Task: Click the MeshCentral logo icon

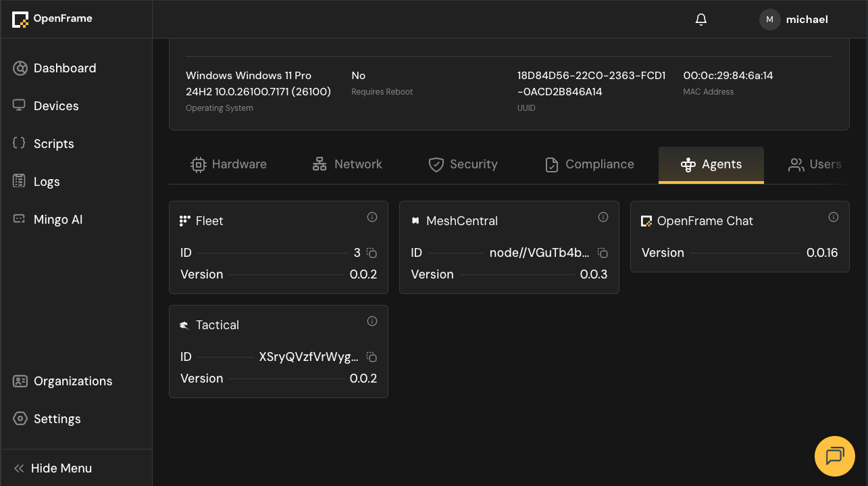Action: tap(415, 221)
